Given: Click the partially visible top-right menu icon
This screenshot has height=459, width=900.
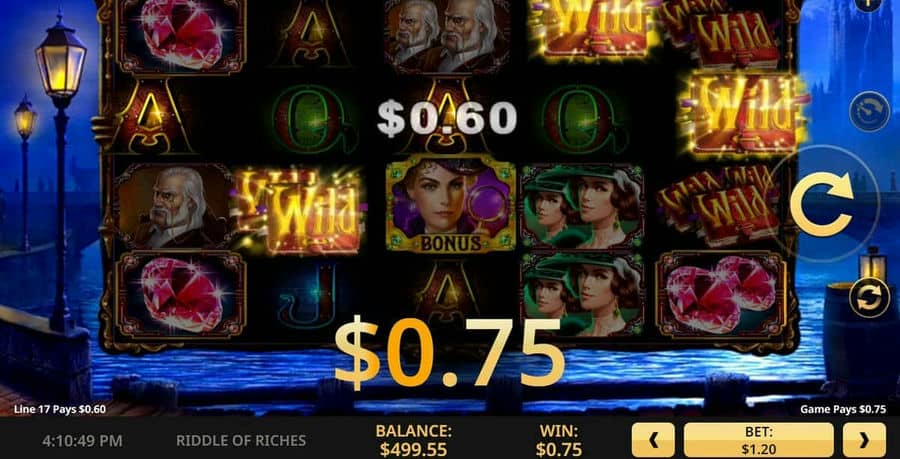Looking at the screenshot, I should tap(869, 3).
